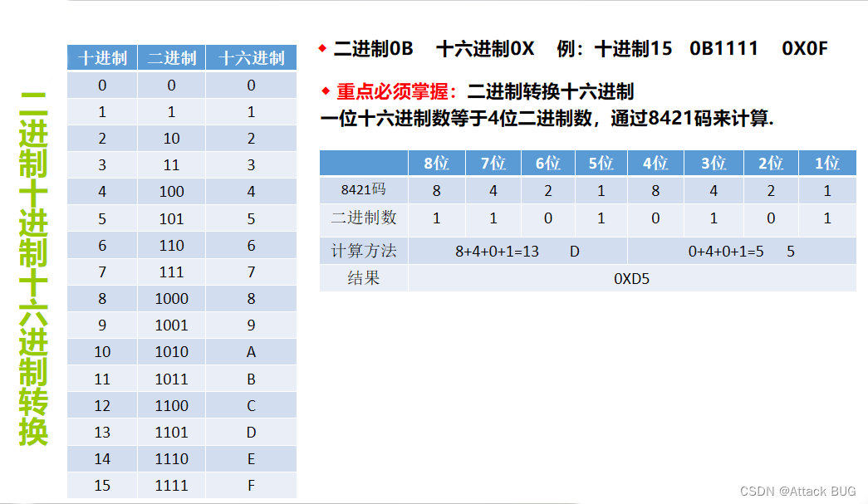The width and height of the screenshot is (868, 504).
Task: Click the 4位 column header
Action: tap(655, 164)
